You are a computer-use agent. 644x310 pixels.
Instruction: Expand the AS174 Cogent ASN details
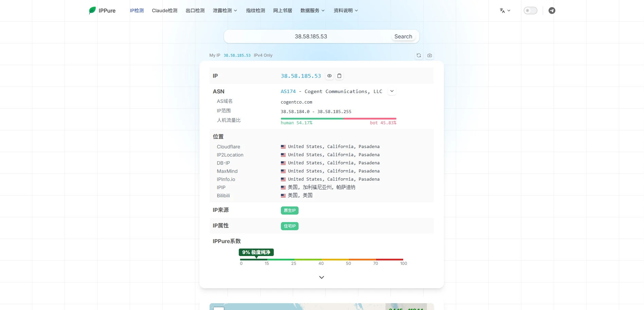point(392,91)
